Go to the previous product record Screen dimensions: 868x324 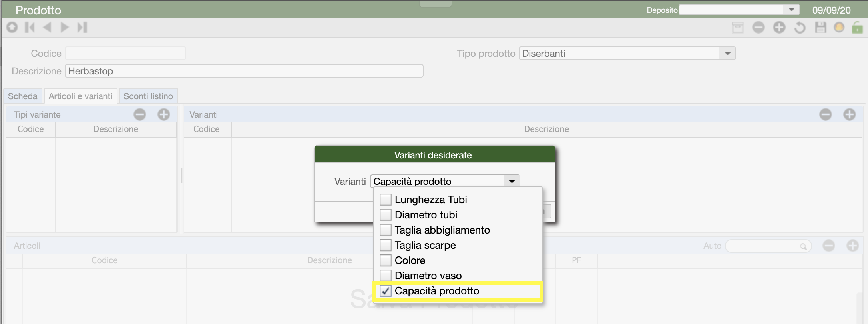[47, 27]
